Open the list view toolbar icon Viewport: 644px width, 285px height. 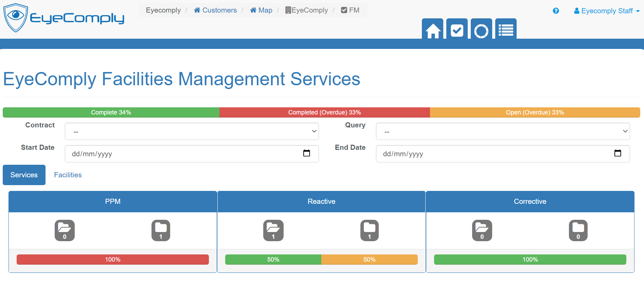506,29
